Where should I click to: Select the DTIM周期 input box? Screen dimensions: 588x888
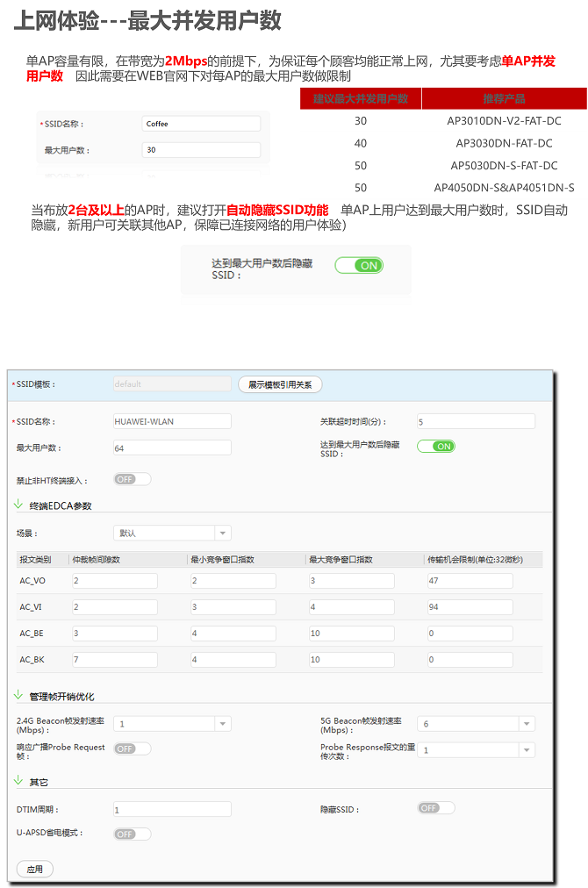(172, 809)
